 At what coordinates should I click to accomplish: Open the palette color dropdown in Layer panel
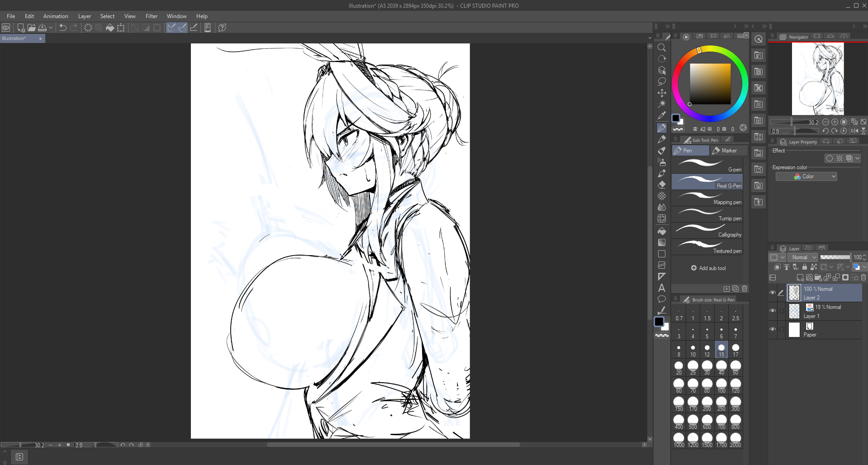[778, 257]
